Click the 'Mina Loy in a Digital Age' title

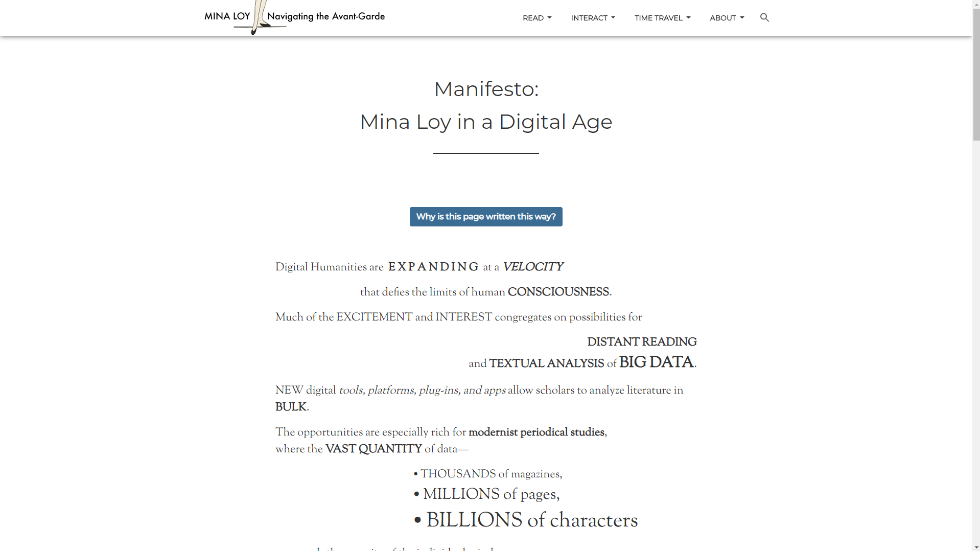tap(486, 122)
